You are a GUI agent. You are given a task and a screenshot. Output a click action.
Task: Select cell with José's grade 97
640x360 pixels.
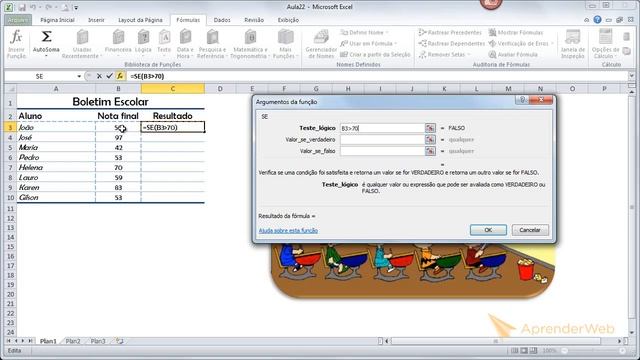[118, 138]
